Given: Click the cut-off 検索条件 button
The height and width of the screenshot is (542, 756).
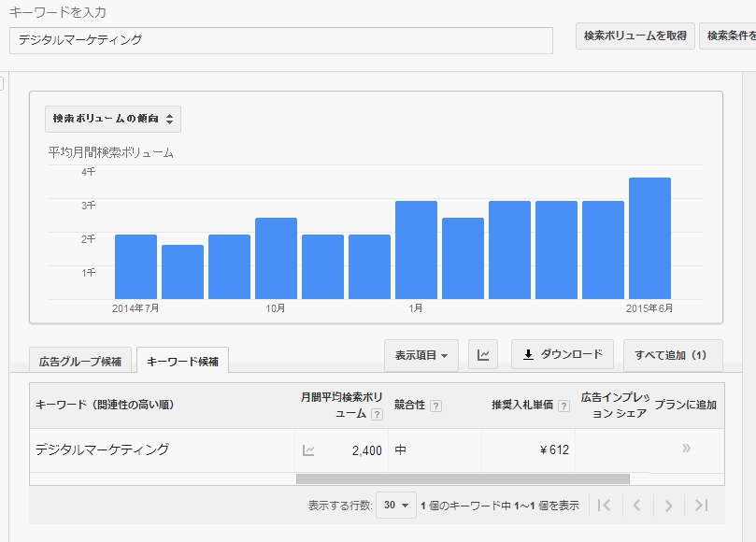Looking at the screenshot, I should click(x=728, y=36).
